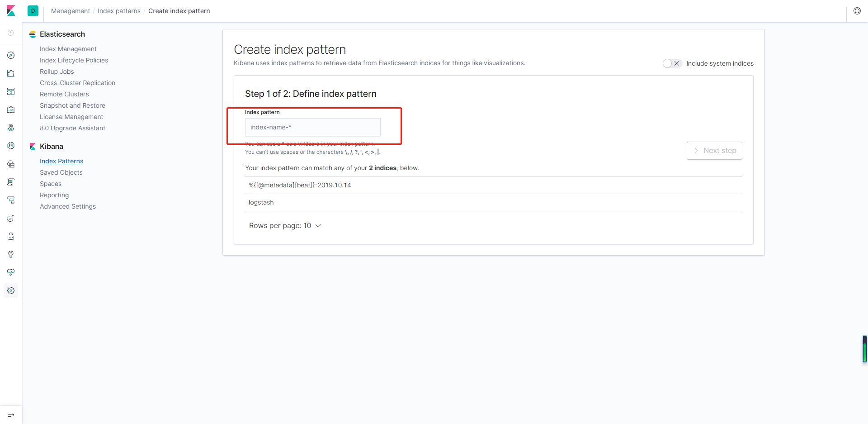The width and height of the screenshot is (868, 424).
Task: Click the Kibana logo
Action: pos(11,10)
